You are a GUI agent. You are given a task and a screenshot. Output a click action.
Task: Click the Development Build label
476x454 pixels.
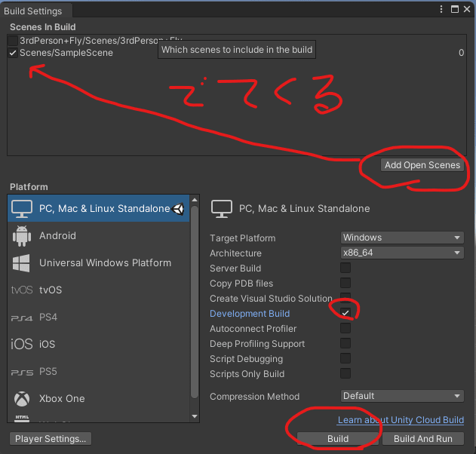pos(250,314)
